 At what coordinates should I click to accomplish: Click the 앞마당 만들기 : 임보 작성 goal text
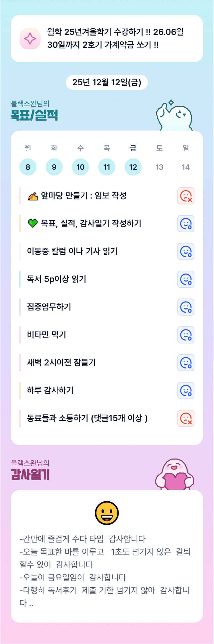(84, 196)
